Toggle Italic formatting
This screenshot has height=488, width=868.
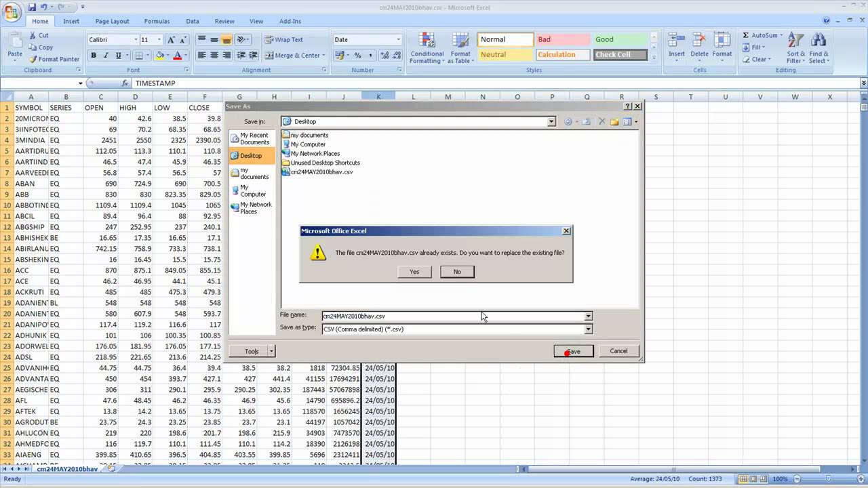point(106,56)
